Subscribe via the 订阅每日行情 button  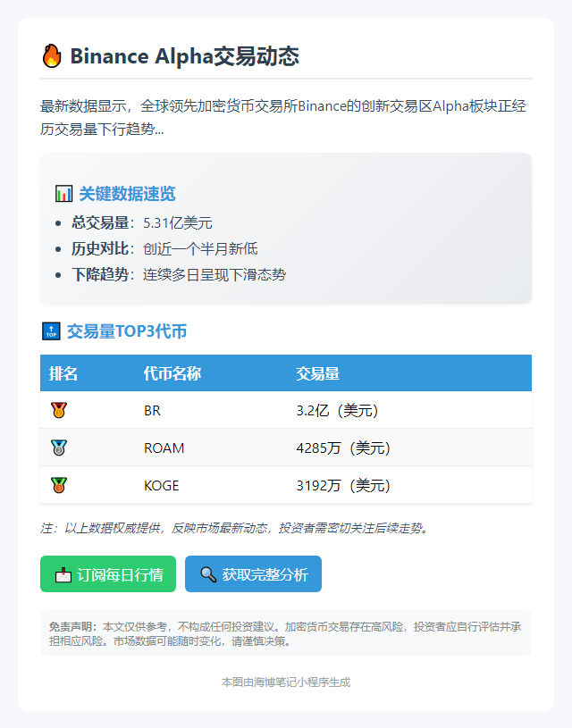pos(108,573)
